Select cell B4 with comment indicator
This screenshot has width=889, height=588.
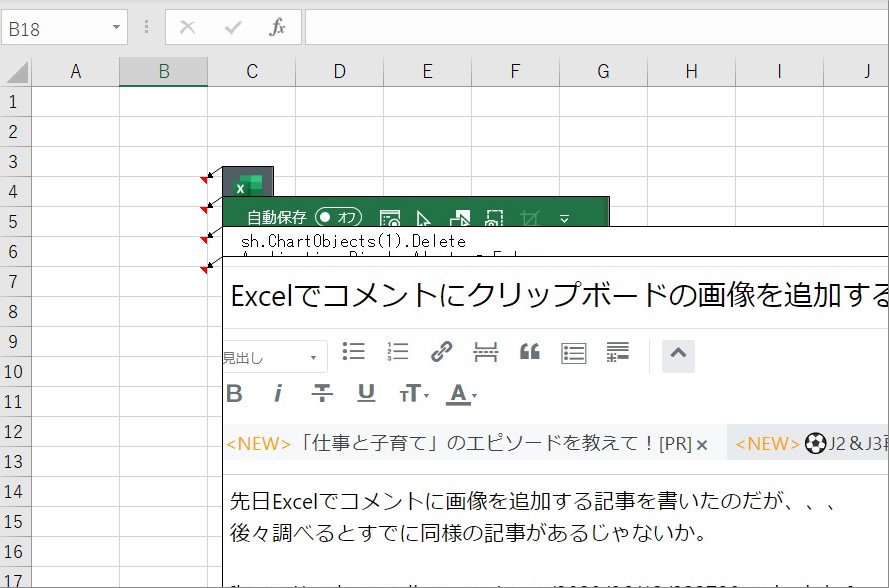[x=163, y=192]
